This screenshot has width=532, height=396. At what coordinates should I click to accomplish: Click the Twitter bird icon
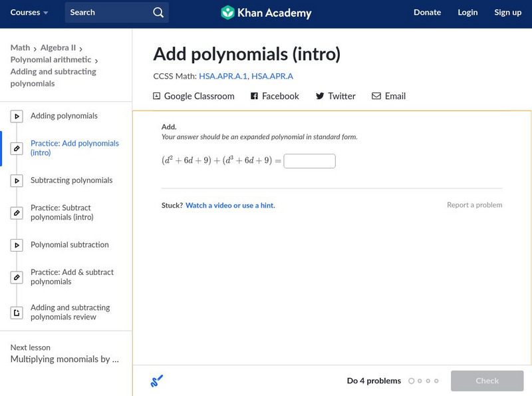pos(320,96)
